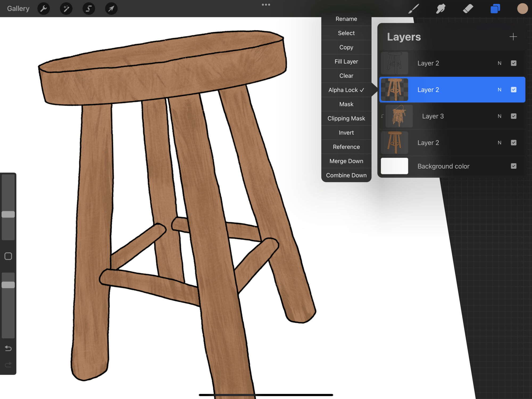Image resolution: width=532 pixels, height=399 pixels.
Task: Activate the Selection S-shaped tool
Action: [x=89, y=9]
